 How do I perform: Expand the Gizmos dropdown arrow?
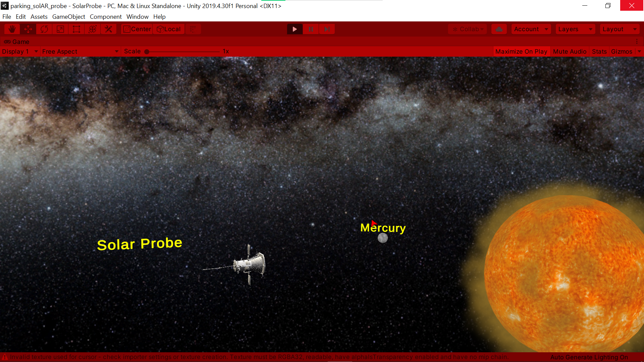pos(639,51)
